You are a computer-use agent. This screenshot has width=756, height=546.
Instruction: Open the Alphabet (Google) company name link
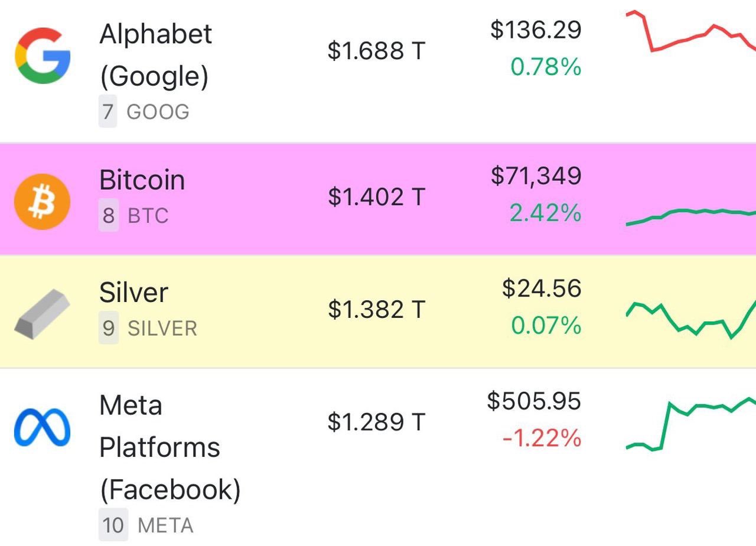pyautogui.click(x=155, y=55)
